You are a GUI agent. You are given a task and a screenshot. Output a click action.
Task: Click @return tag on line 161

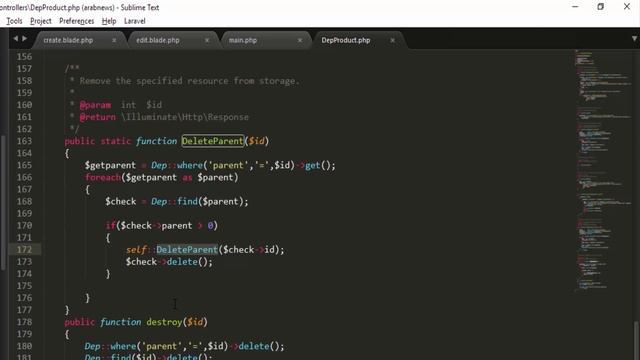pyautogui.click(x=98, y=117)
